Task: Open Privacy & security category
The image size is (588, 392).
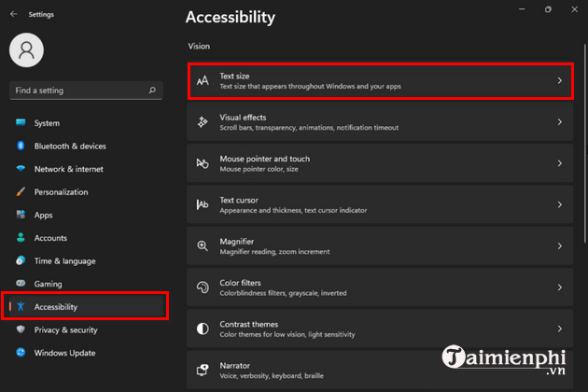Action: click(x=86, y=329)
